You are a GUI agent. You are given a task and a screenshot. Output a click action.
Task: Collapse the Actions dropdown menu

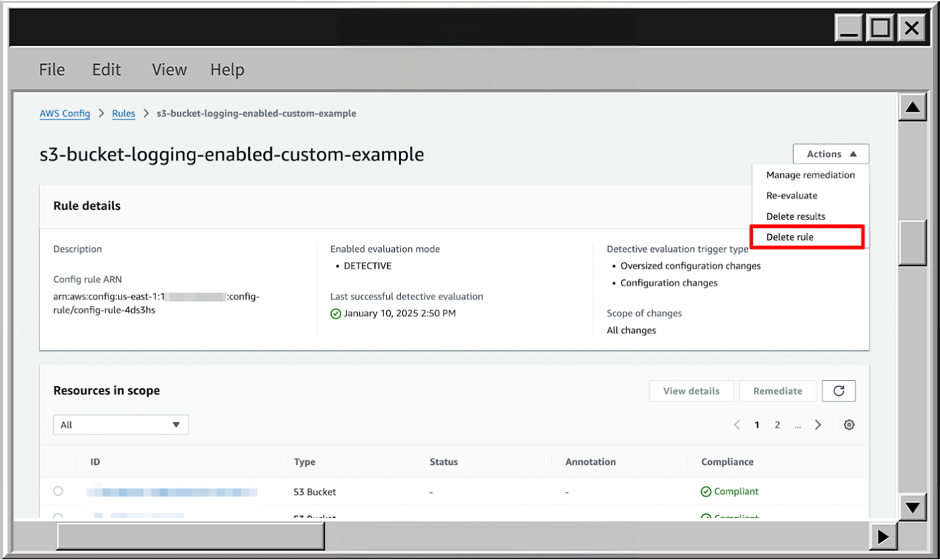pyautogui.click(x=831, y=154)
